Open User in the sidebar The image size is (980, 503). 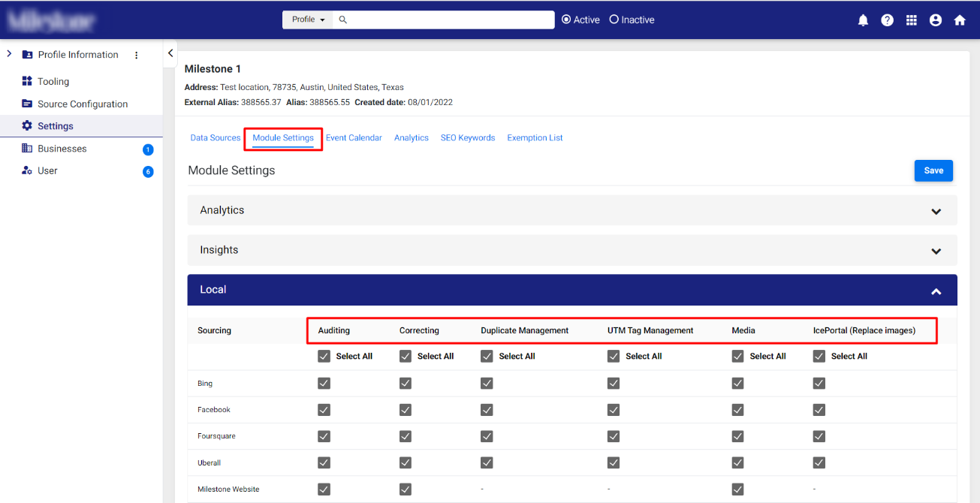pos(47,170)
